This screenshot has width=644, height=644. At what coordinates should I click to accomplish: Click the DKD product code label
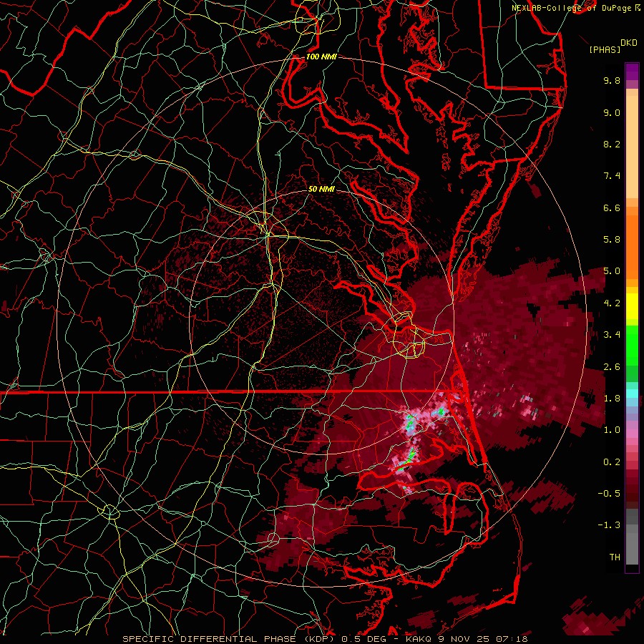coord(628,43)
